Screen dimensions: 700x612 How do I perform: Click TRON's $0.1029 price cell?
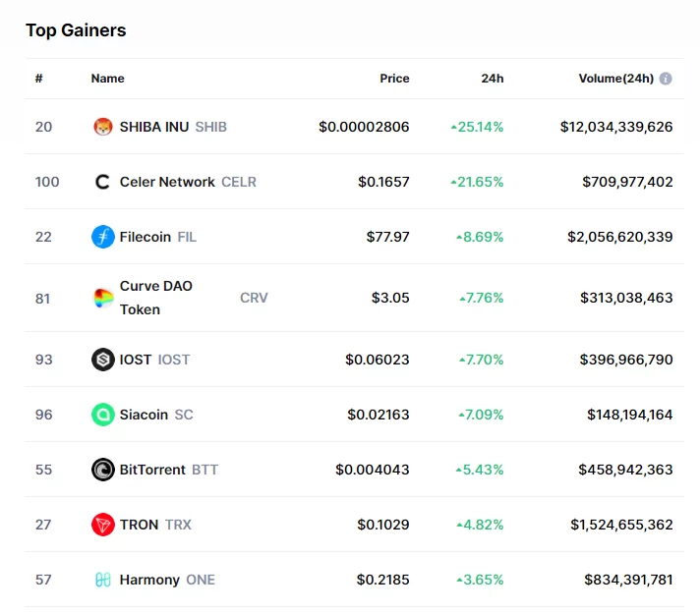(x=383, y=525)
